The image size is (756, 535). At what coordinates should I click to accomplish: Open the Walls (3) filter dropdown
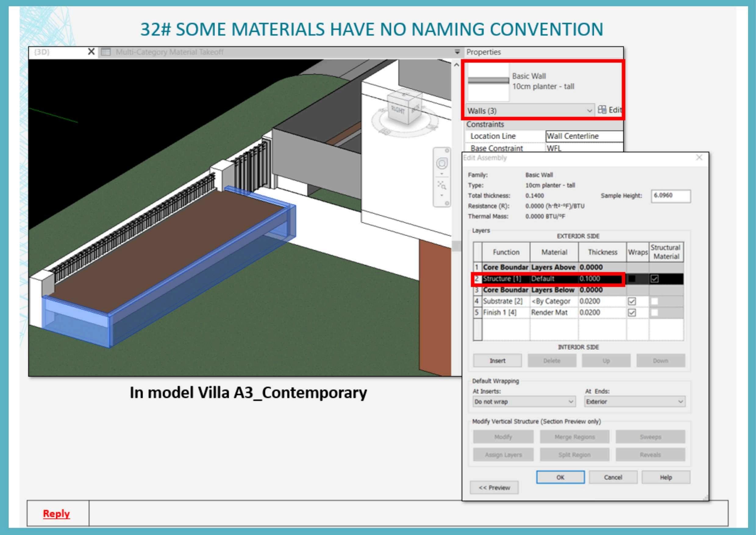point(589,111)
